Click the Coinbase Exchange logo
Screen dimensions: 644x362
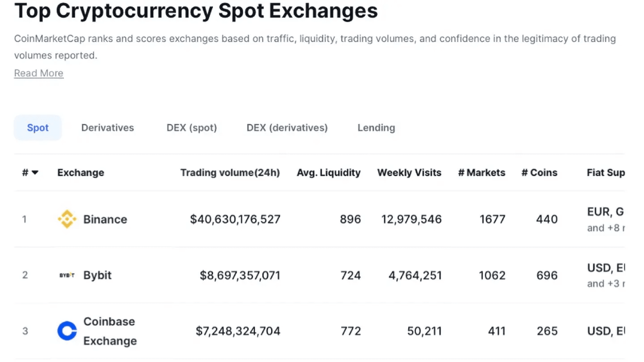(67, 331)
